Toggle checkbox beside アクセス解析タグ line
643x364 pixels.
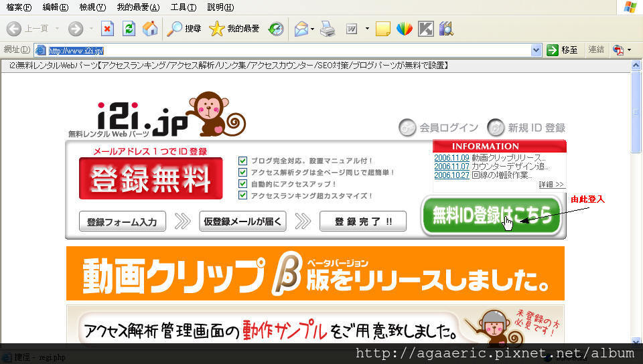(x=242, y=173)
